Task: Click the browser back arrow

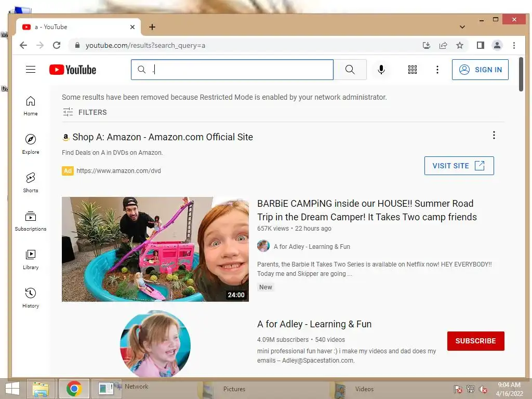Action: pos(23,45)
